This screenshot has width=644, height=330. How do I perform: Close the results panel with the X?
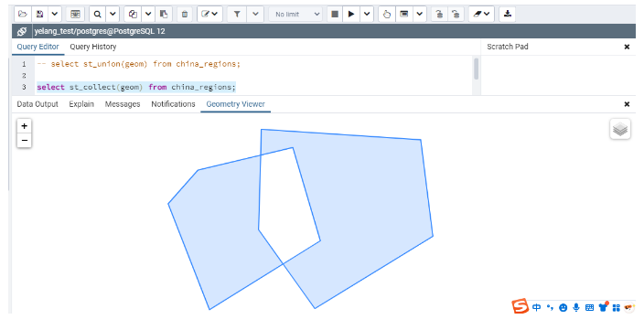pos(627,104)
